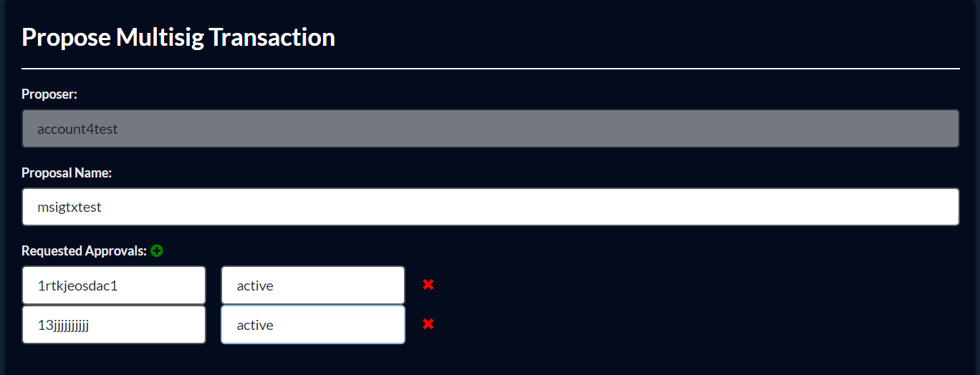Click the account4test text in grey box

(x=77, y=130)
